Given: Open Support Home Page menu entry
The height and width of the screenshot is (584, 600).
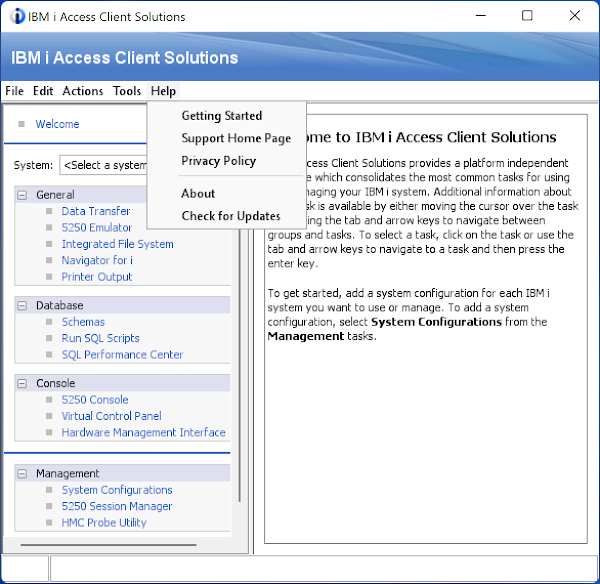Looking at the screenshot, I should [x=236, y=138].
